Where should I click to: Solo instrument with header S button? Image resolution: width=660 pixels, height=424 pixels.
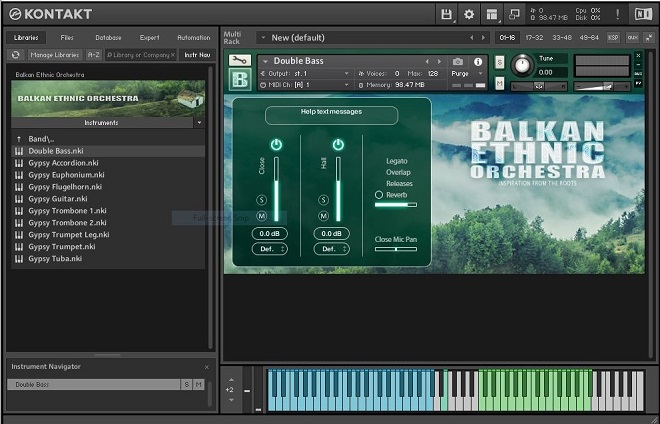coord(499,62)
